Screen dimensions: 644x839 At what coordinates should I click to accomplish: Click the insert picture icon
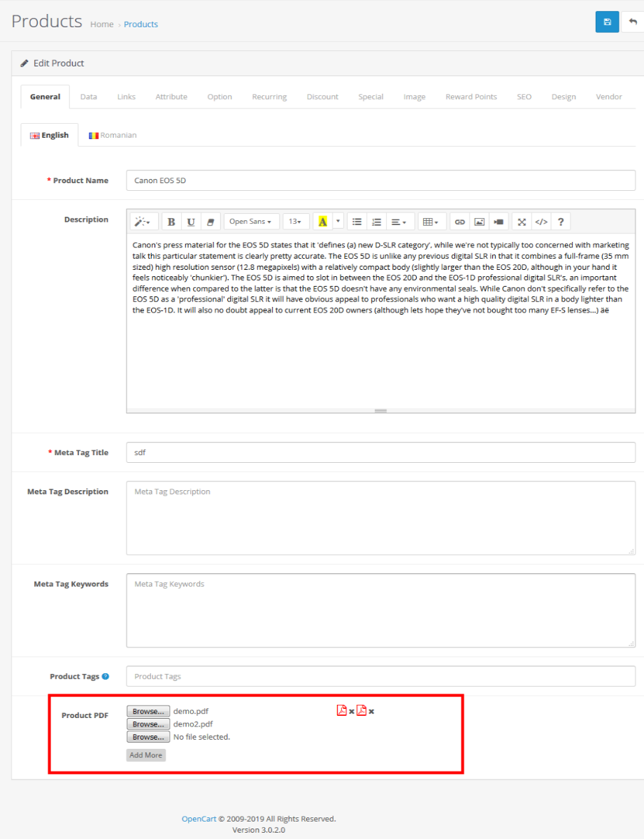(479, 222)
